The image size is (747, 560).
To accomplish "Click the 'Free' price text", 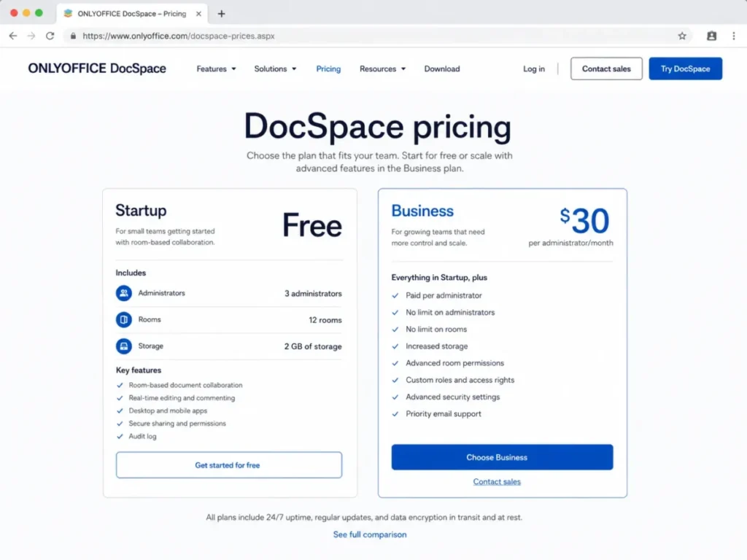I will click(x=312, y=225).
